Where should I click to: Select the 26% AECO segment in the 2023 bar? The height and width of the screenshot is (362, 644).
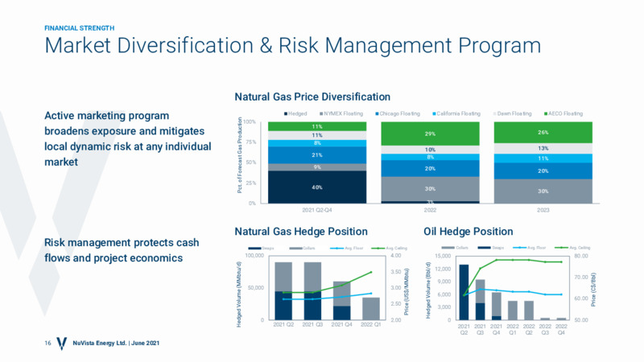(543, 133)
